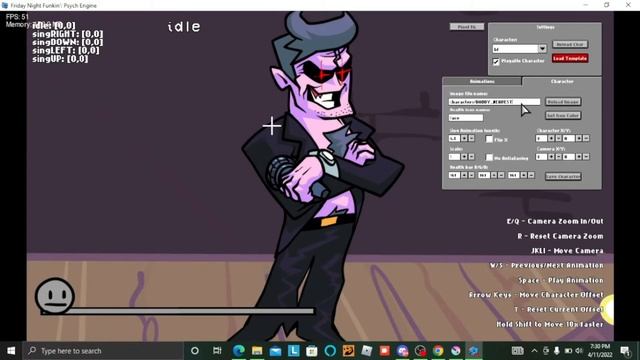640x360 pixels.
Task: Open the Windows Start menu
Action: pyautogui.click(x=11, y=351)
